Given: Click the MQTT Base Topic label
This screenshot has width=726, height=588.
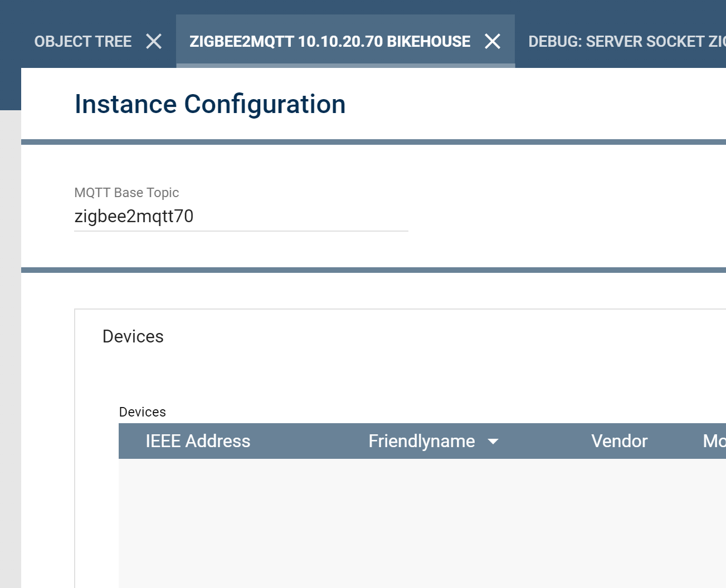Looking at the screenshot, I should 126,193.
